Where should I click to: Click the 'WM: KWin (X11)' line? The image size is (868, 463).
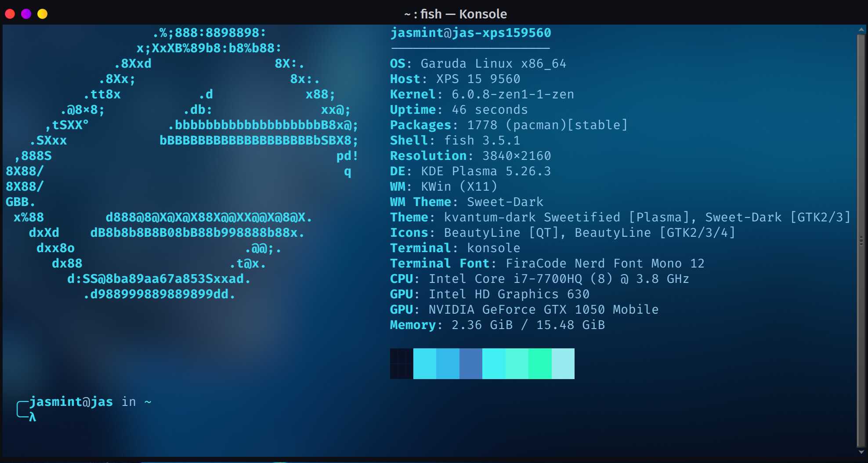tap(444, 187)
